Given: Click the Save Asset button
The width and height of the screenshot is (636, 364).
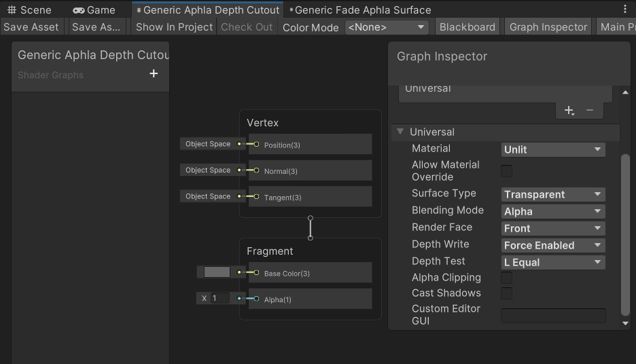Looking at the screenshot, I should 31,27.
